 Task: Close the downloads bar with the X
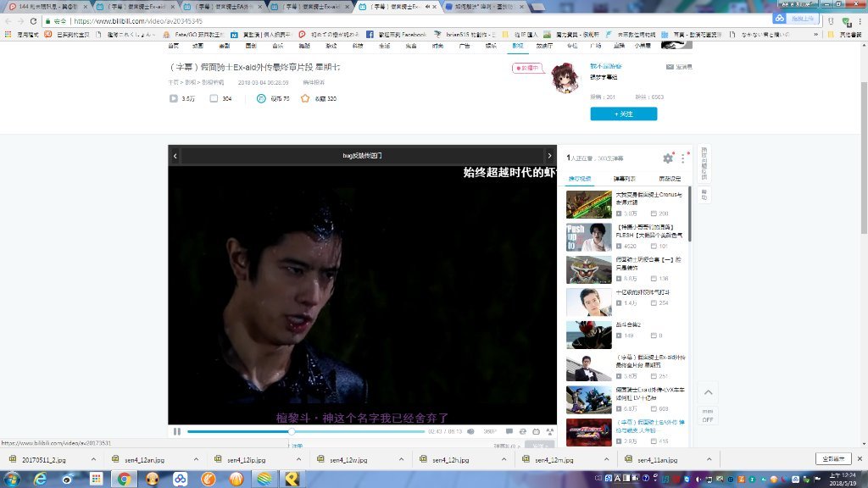point(860,458)
